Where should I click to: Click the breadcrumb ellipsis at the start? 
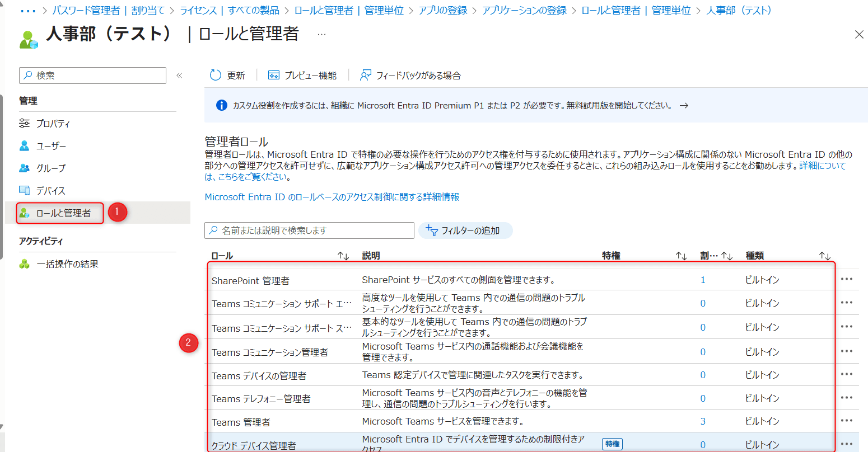point(27,11)
